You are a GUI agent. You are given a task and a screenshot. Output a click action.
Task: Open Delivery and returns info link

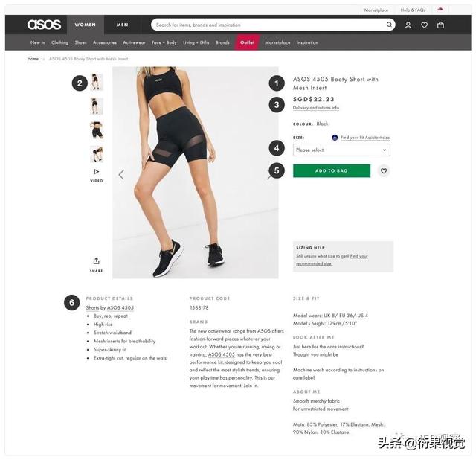tap(315, 108)
